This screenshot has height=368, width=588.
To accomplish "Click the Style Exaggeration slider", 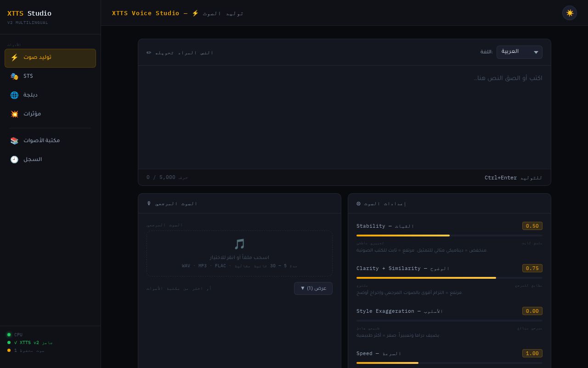I will (x=449, y=321).
